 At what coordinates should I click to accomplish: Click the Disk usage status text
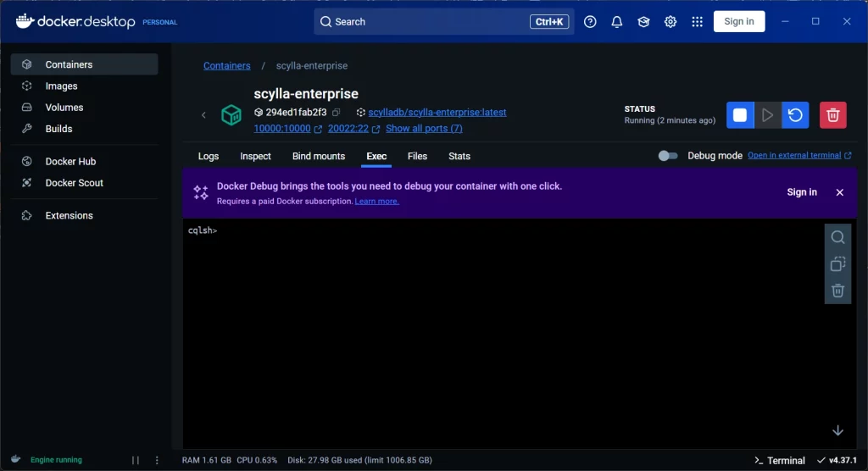pyautogui.click(x=359, y=460)
